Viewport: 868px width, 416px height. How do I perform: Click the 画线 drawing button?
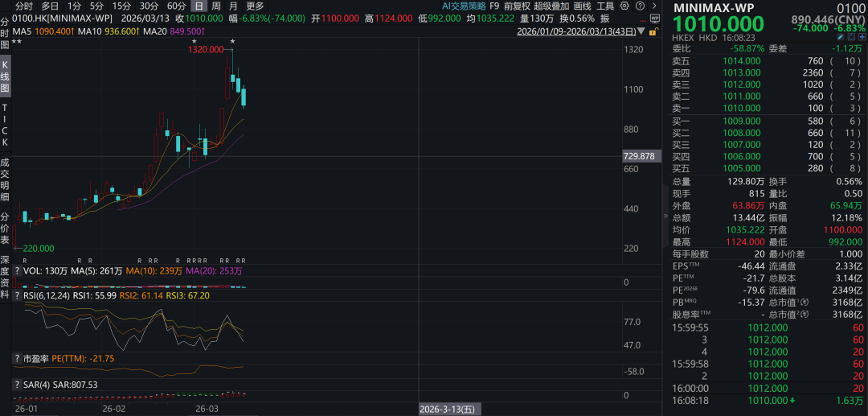(583, 6)
